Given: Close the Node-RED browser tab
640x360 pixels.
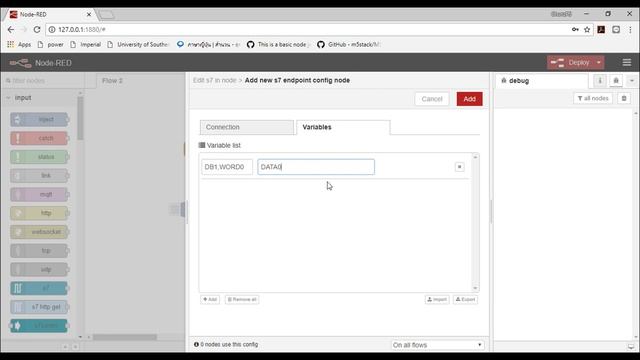Looking at the screenshot, I should 89,14.
